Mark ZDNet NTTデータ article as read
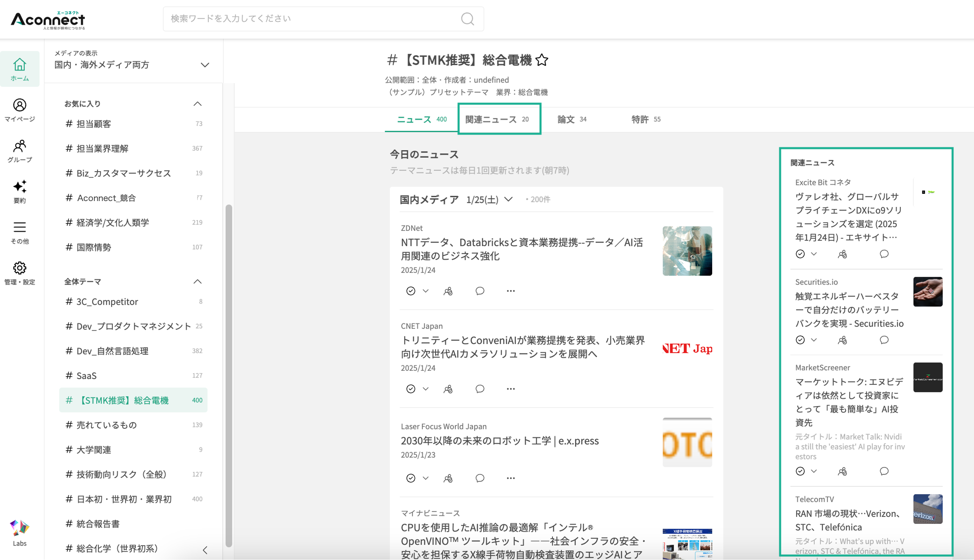 coord(410,291)
